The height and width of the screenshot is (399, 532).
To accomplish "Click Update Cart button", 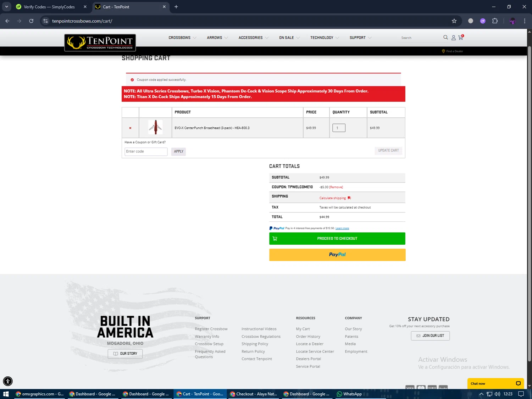I will tap(388, 151).
